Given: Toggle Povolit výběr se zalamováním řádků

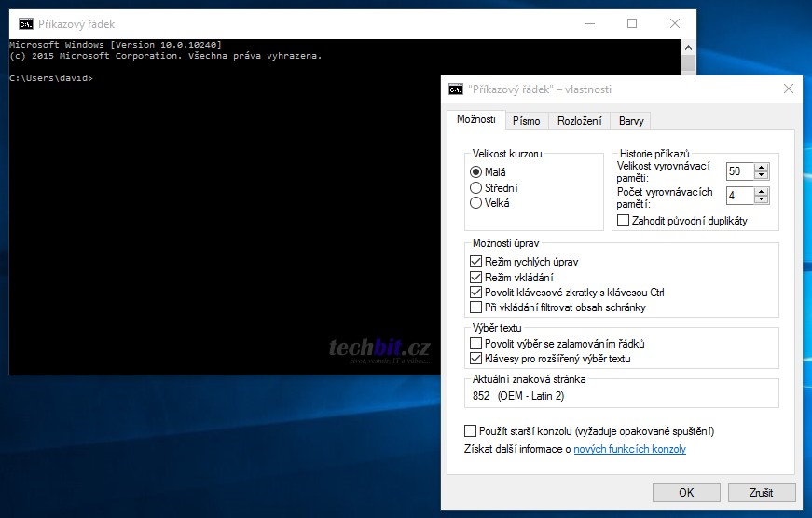Looking at the screenshot, I should pyautogui.click(x=476, y=344).
